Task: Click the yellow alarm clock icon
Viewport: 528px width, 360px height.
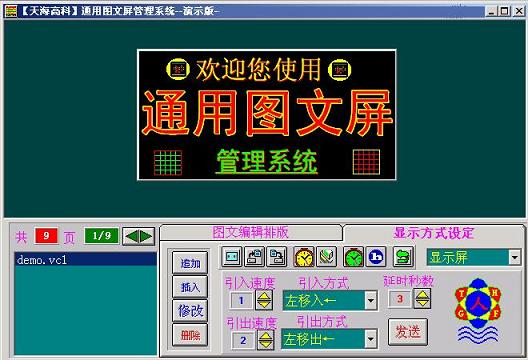Action: pyautogui.click(x=304, y=257)
